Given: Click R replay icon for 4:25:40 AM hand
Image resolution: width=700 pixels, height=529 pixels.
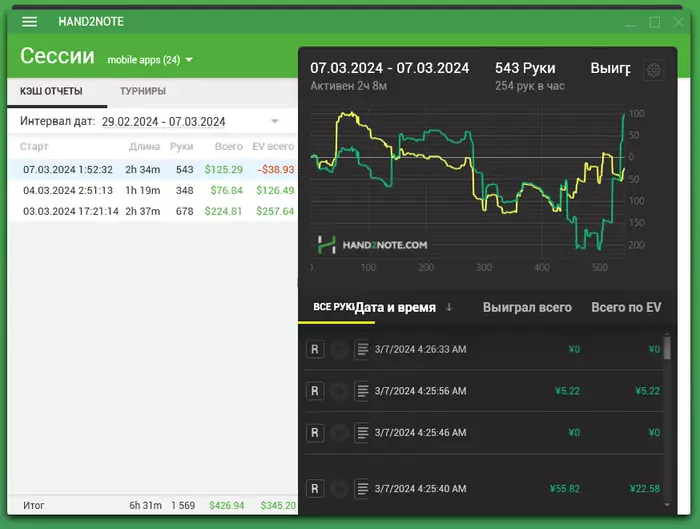Looking at the screenshot, I should (x=315, y=488).
